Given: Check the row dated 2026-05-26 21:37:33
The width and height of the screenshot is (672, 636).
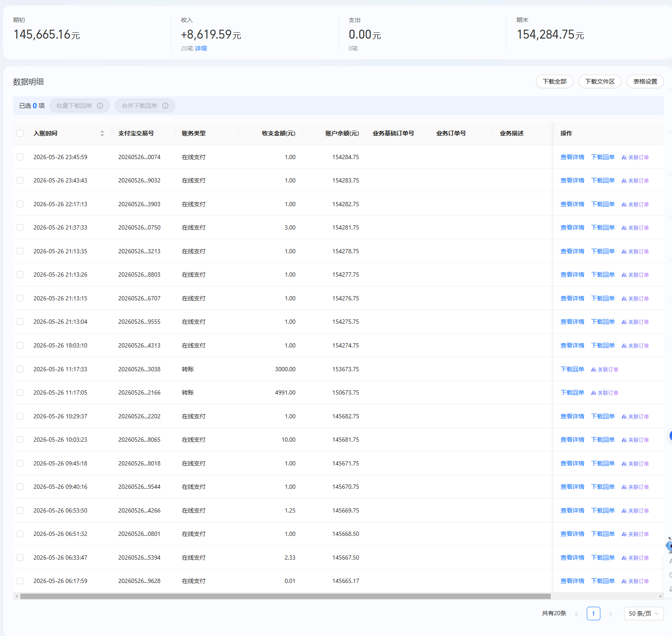Looking at the screenshot, I should point(20,227).
